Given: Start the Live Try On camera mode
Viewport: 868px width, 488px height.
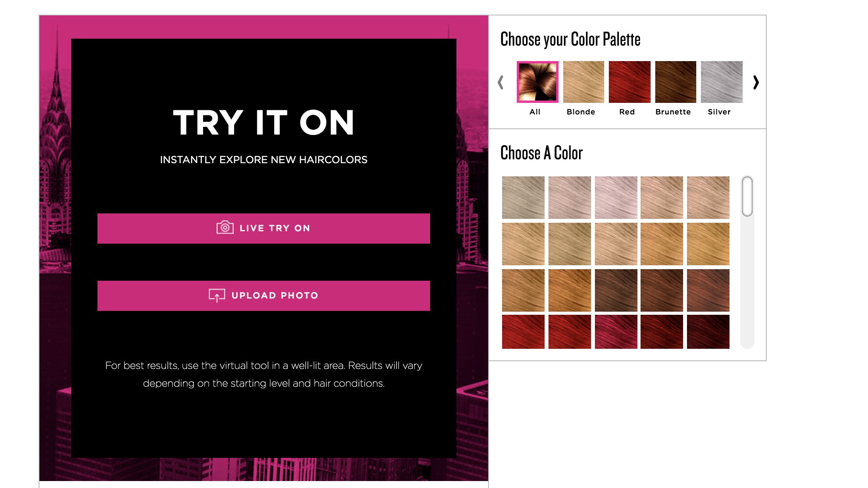Looking at the screenshot, I should click(x=264, y=228).
